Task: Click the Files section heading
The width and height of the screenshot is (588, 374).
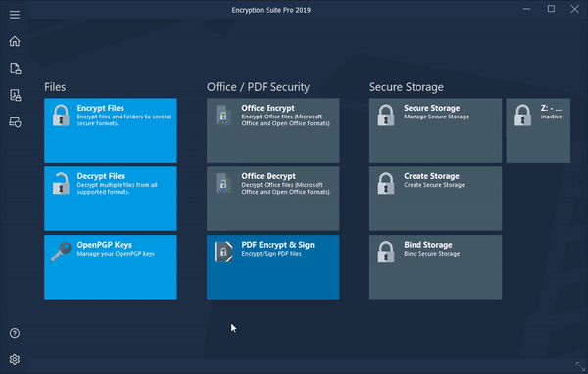Action: click(x=55, y=87)
